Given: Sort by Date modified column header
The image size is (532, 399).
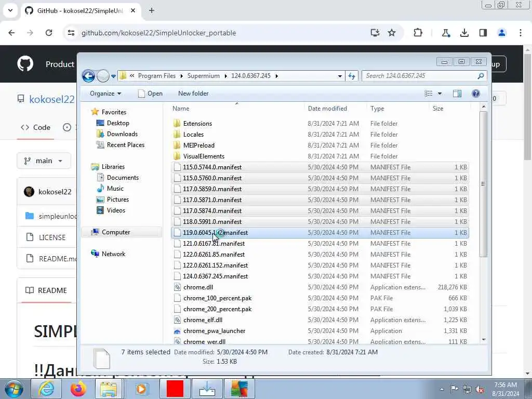Looking at the screenshot, I should click(335, 109).
